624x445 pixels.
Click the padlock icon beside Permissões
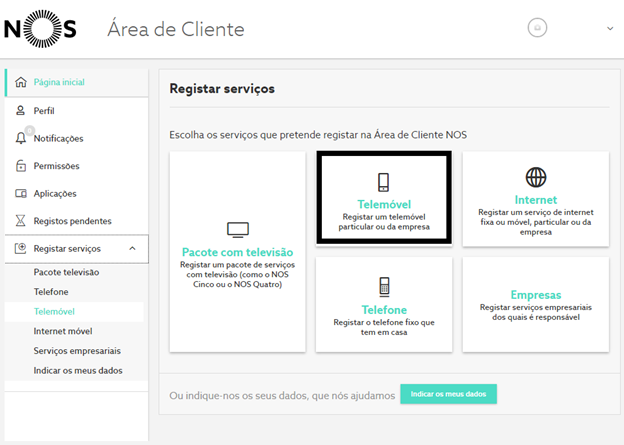point(21,166)
